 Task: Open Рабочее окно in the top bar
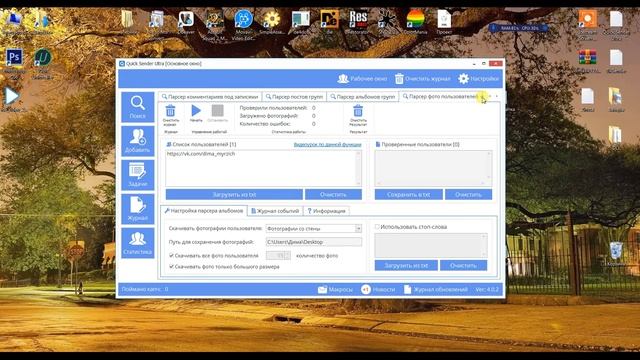[362, 79]
